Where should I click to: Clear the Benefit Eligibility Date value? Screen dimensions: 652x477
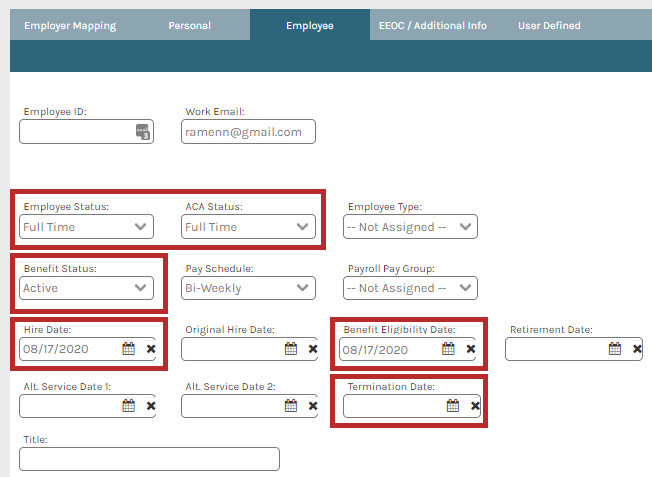click(x=470, y=349)
